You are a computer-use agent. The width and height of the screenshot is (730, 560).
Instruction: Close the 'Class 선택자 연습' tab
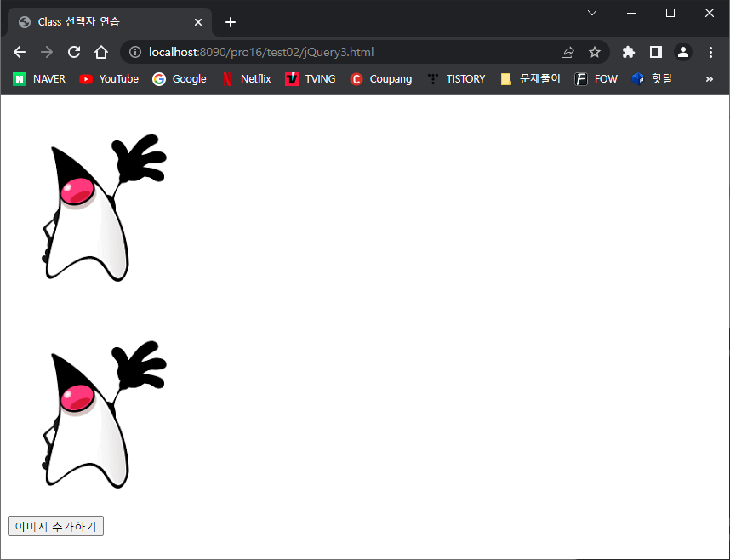[x=198, y=22]
